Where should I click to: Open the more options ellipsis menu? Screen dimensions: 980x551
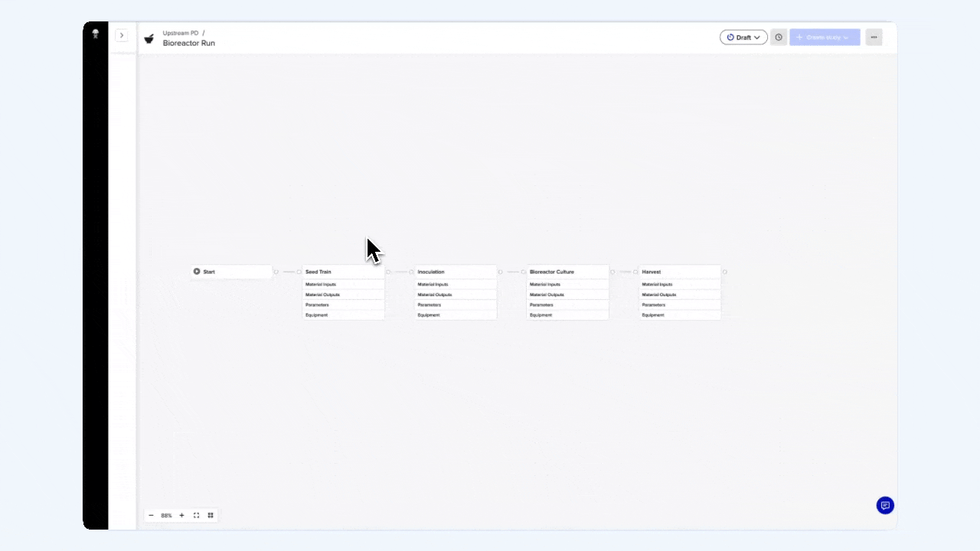tap(874, 37)
